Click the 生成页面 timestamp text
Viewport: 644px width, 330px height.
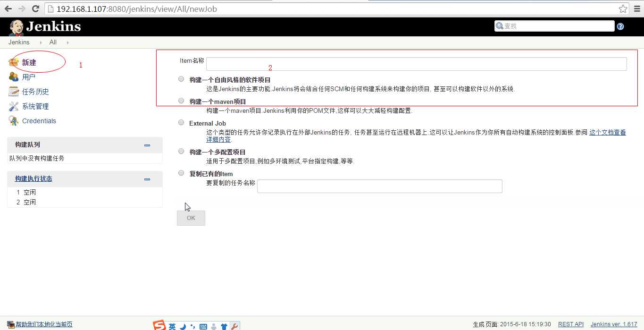(x=512, y=324)
